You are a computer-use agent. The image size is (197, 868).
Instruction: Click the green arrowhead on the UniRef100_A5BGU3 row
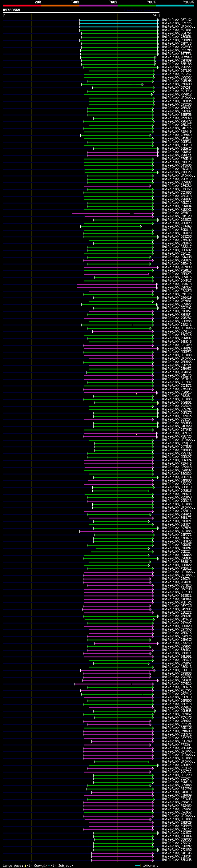(143, 84)
